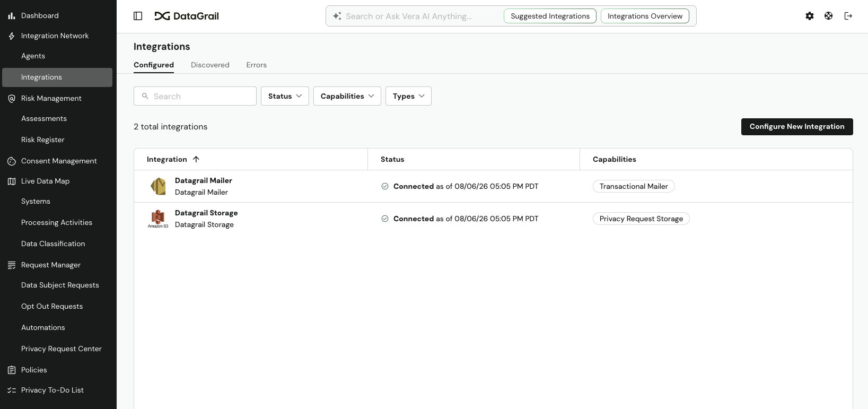Click the Dashboard bar chart icon

tap(12, 16)
